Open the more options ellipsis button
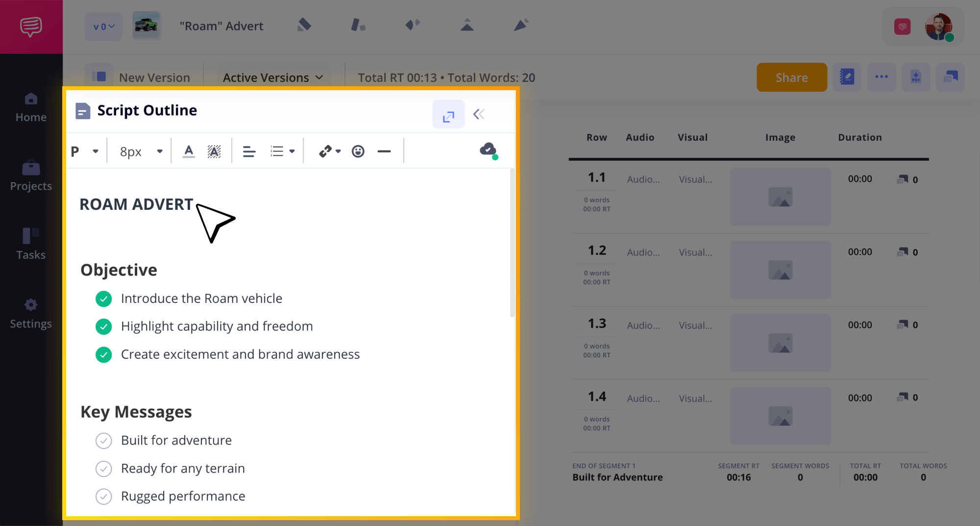This screenshot has width=980, height=526. pos(882,77)
